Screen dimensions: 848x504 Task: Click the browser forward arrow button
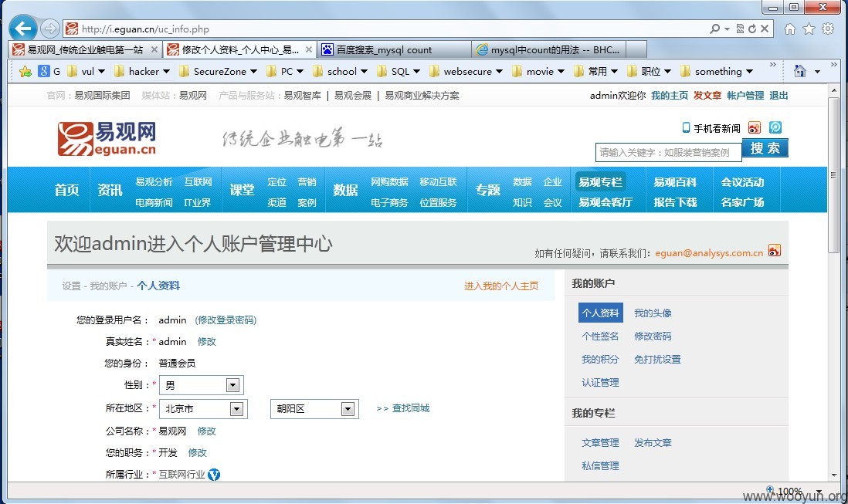49,29
